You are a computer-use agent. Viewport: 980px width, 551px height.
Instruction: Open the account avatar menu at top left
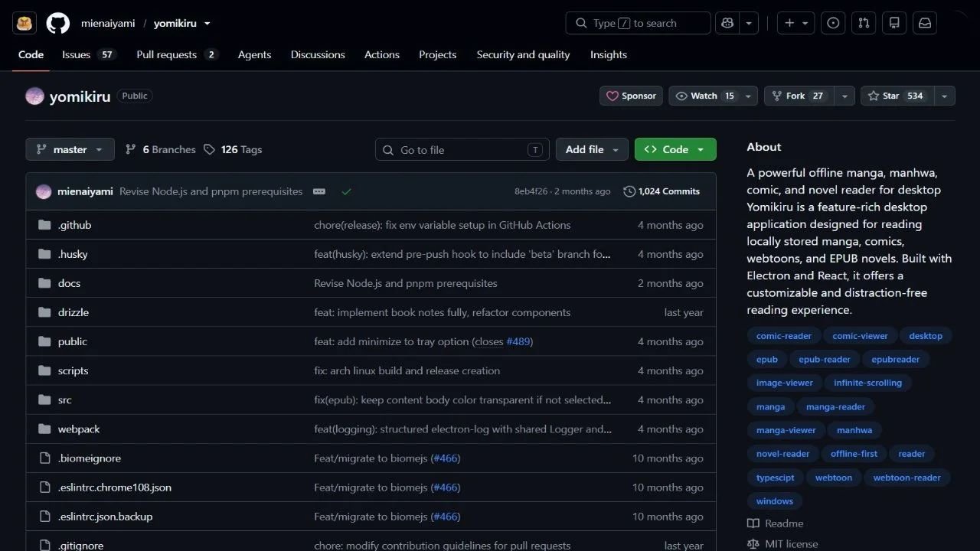24,23
